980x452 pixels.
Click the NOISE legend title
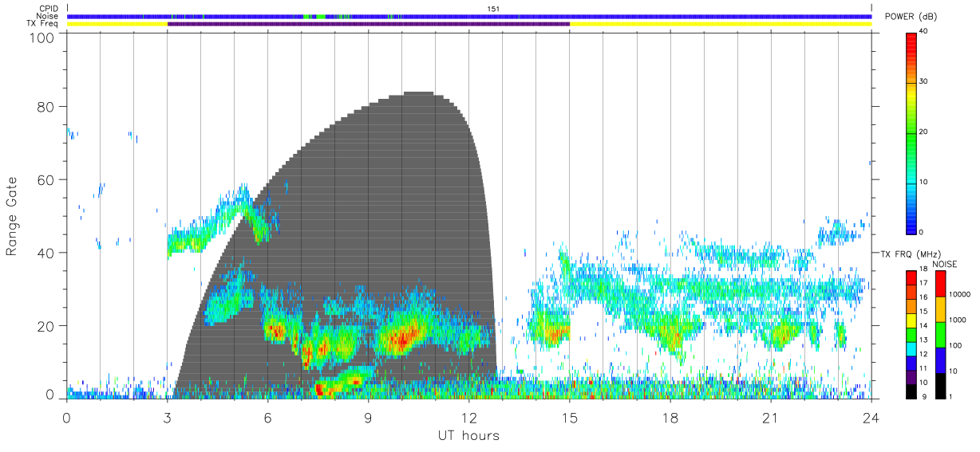pyautogui.click(x=944, y=264)
